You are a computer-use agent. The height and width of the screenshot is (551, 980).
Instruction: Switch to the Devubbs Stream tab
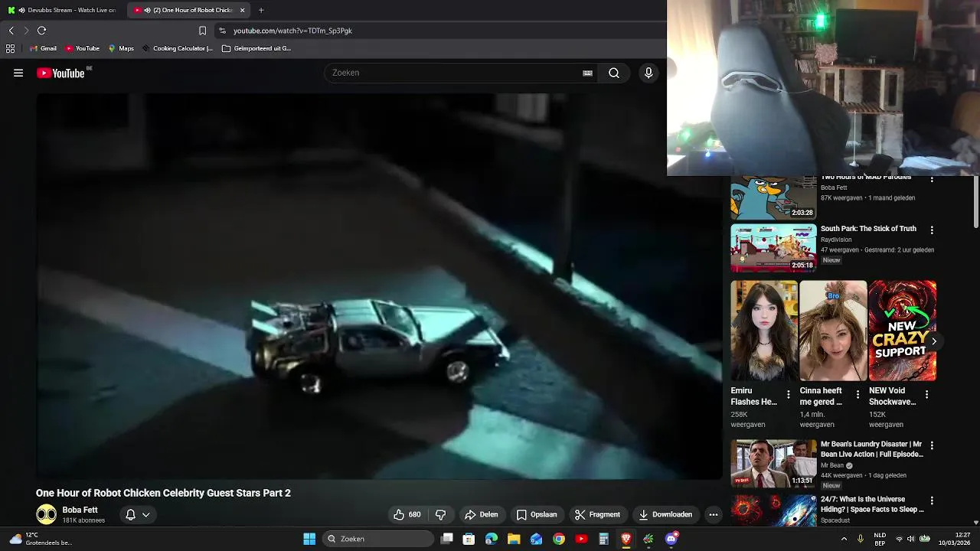click(x=63, y=10)
